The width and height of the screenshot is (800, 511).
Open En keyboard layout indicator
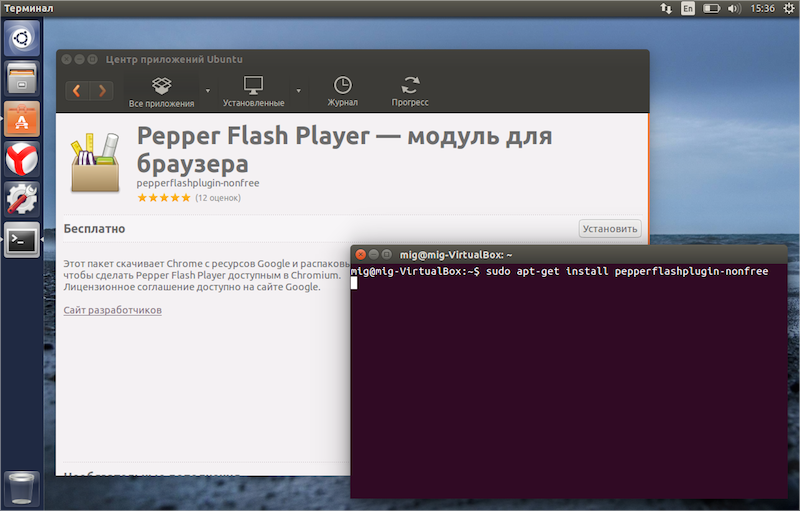pos(688,8)
